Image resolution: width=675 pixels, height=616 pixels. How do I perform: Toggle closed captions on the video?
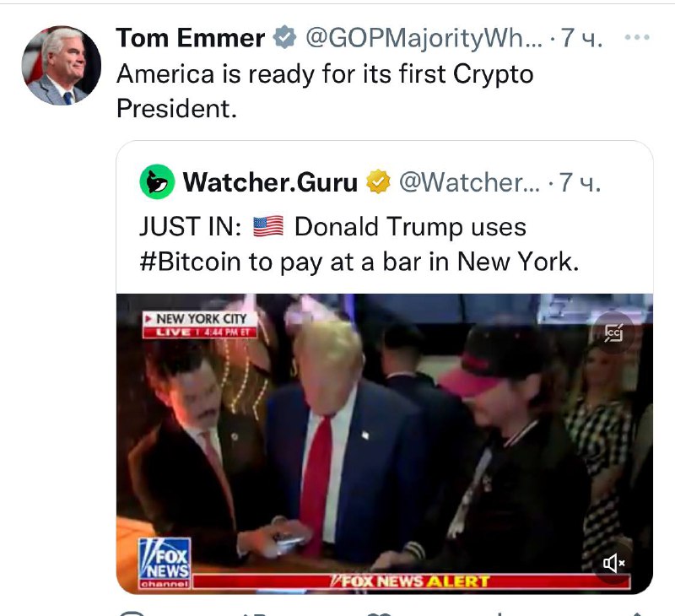[x=613, y=332]
